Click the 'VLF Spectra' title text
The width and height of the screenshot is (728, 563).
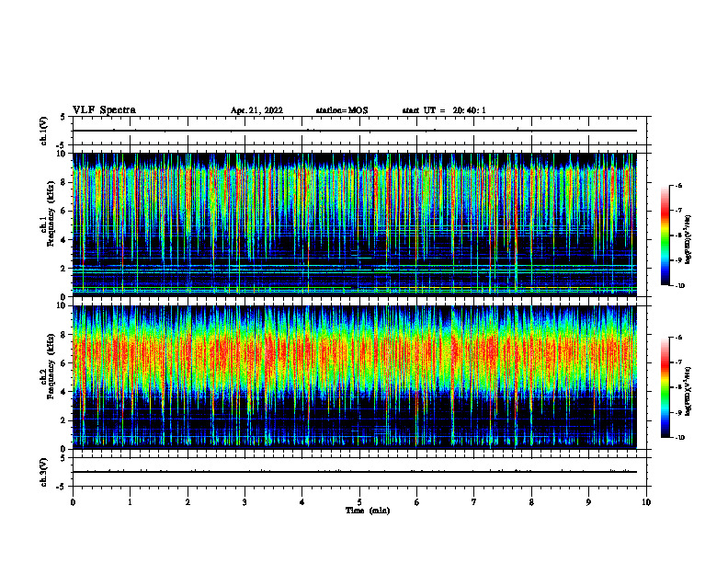point(104,110)
